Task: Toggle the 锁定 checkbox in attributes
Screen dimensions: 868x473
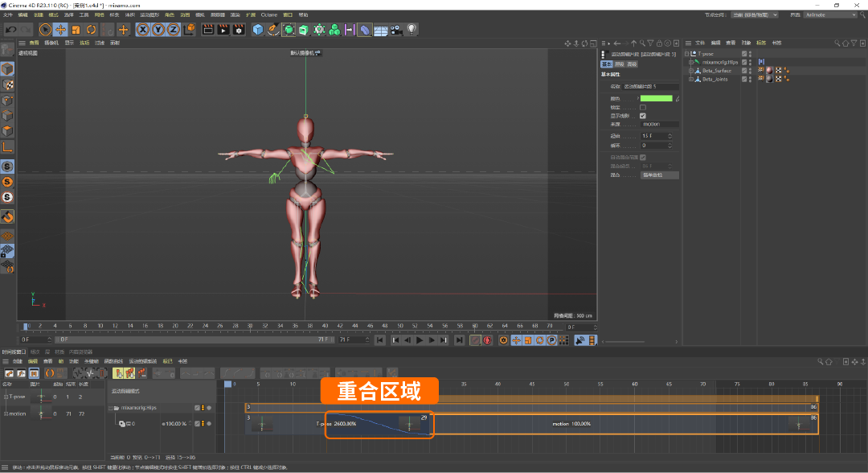Action: point(643,108)
